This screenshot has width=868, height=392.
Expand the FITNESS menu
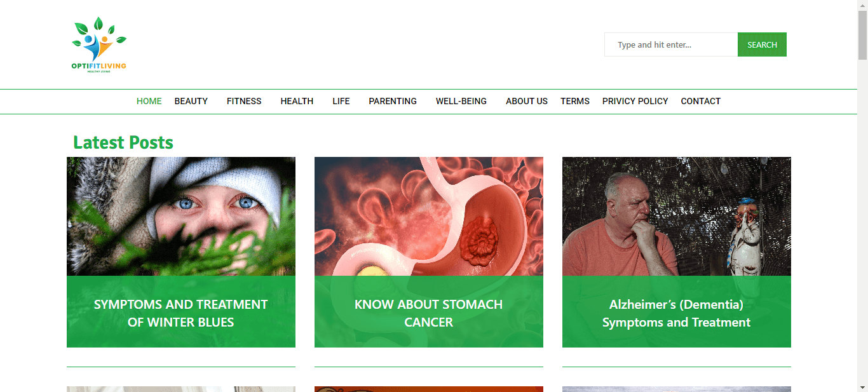click(x=244, y=101)
